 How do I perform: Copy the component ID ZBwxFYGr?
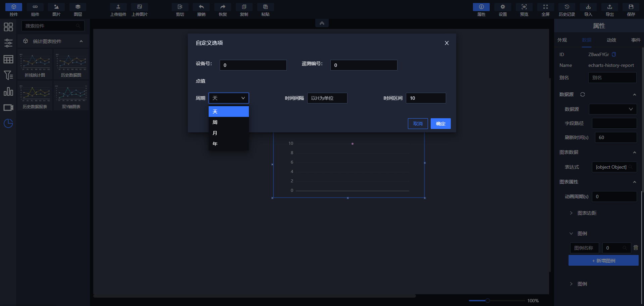614,54
